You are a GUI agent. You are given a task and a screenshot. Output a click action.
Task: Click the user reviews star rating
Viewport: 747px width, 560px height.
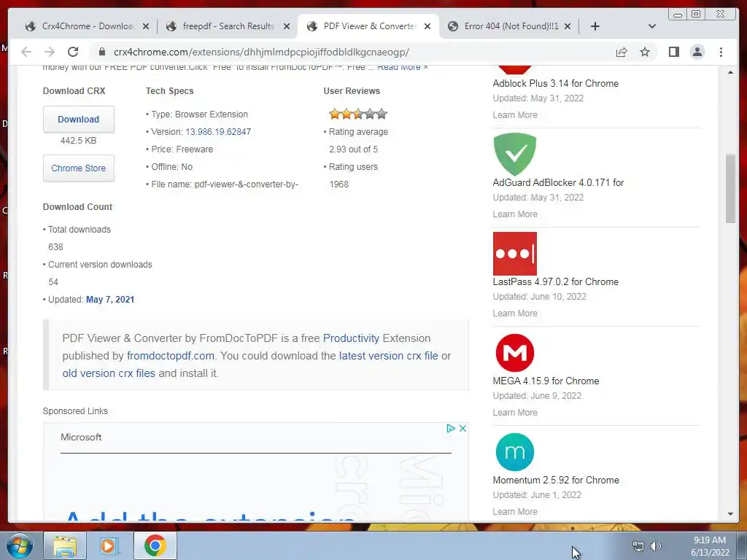(357, 114)
